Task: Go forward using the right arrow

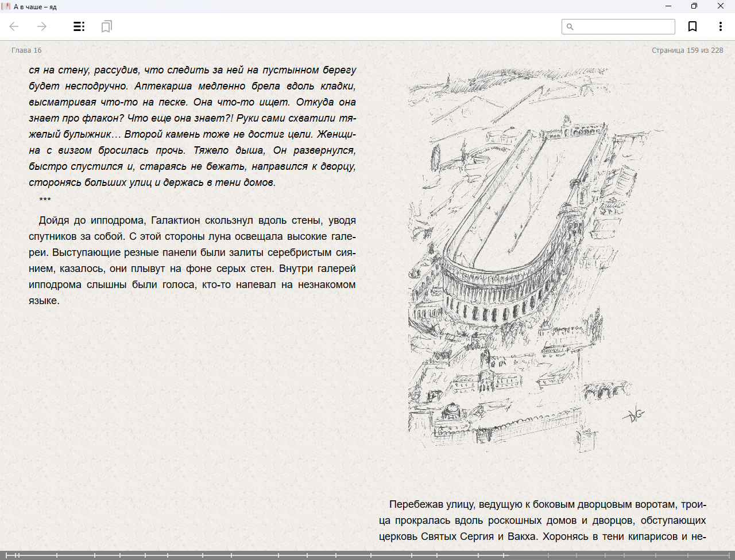Action: coord(41,26)
